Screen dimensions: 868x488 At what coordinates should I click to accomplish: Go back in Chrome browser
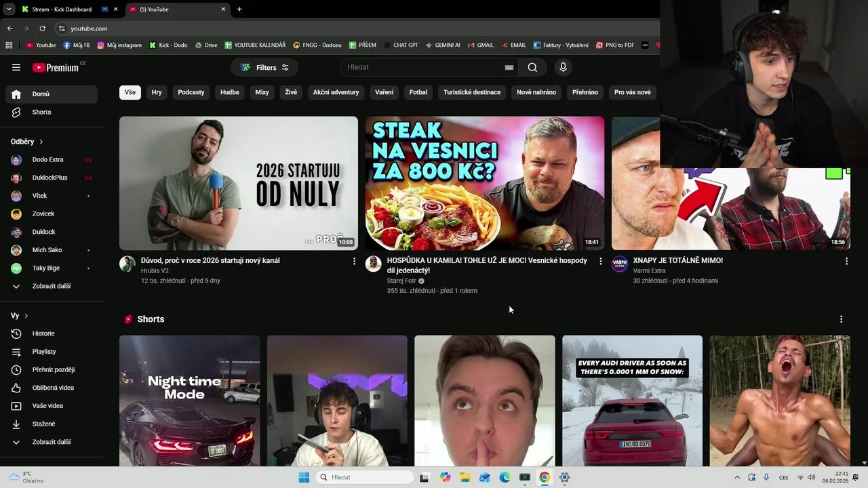tap(9, 28)
